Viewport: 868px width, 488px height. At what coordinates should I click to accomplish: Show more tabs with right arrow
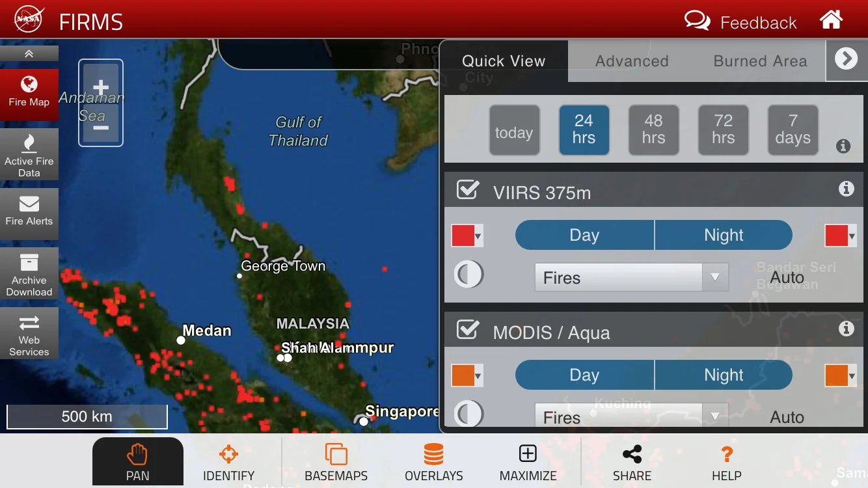pyautogui.click(x=847, y=60)
